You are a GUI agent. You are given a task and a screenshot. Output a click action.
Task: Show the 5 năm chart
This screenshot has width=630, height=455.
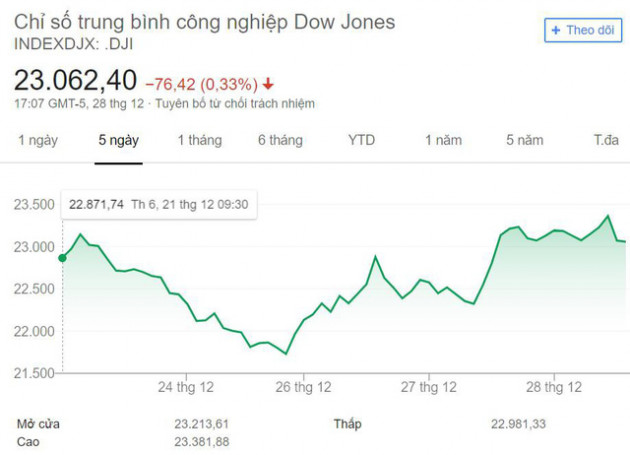click(524, 140)
